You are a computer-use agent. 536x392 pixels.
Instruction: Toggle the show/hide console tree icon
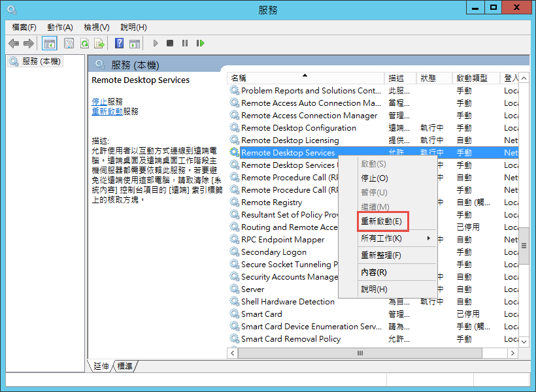point(50,43)
